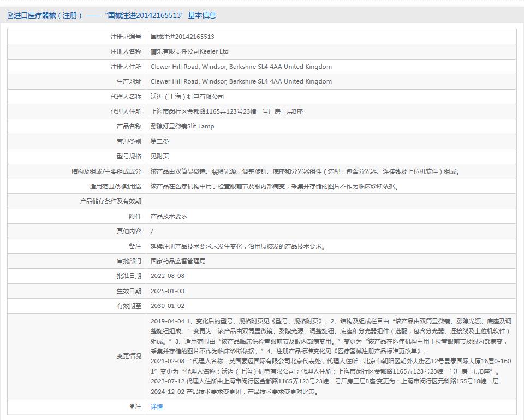Viewport: 524px width, 420px height.
Task: Select the 生产地址 row
Action: 239,81
